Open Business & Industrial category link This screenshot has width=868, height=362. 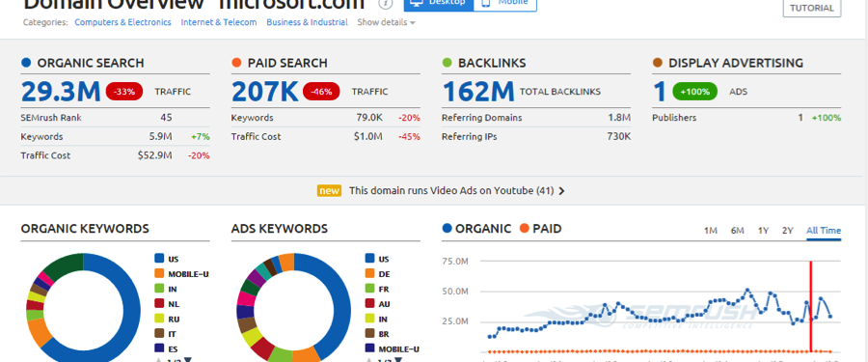pos(308,22)
